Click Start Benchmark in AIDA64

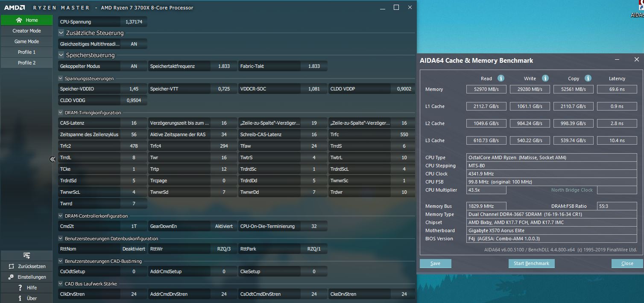(531, 263)
